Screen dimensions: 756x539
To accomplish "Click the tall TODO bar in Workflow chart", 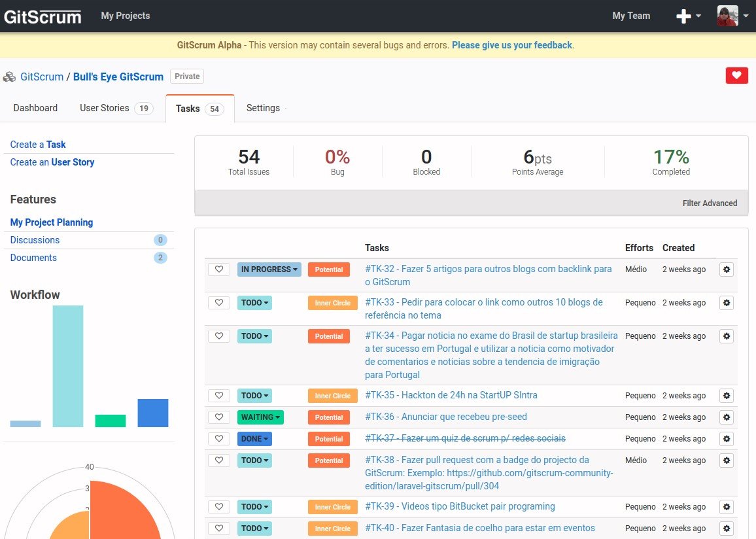I will 68,366.
